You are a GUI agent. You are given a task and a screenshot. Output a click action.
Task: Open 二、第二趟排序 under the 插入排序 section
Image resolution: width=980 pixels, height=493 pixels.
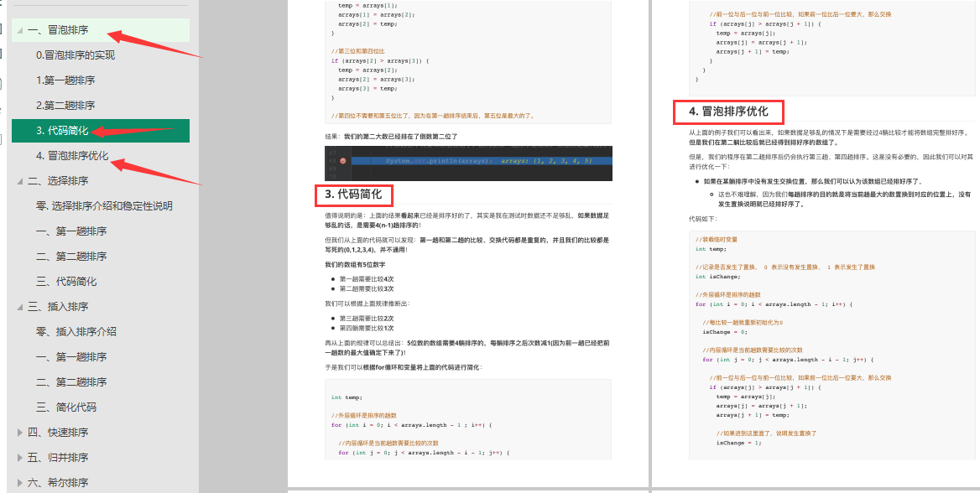click(71, 381)
